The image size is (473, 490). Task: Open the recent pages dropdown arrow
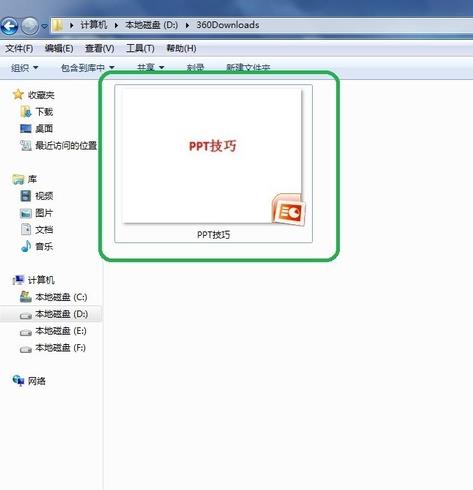coord(44,26)
